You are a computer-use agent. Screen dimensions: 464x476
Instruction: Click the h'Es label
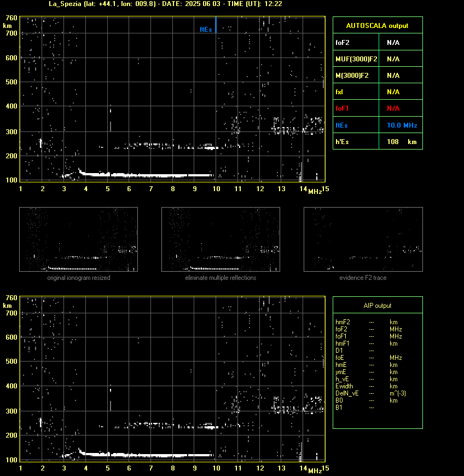(x=341, y=142)
